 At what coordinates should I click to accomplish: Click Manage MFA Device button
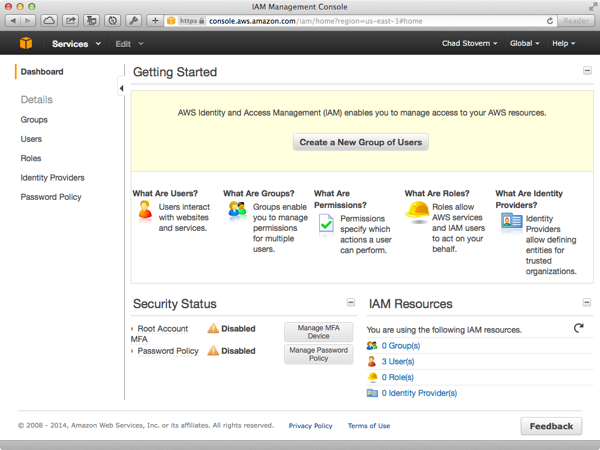point(318,332)
